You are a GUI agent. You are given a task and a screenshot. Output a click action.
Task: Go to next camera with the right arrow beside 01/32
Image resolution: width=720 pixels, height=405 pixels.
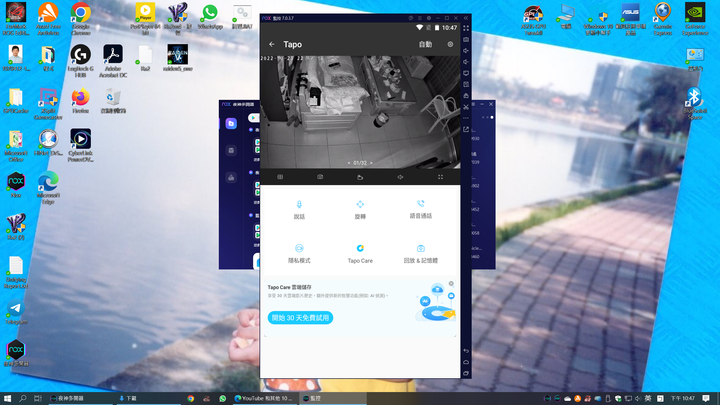coord(371,163)
